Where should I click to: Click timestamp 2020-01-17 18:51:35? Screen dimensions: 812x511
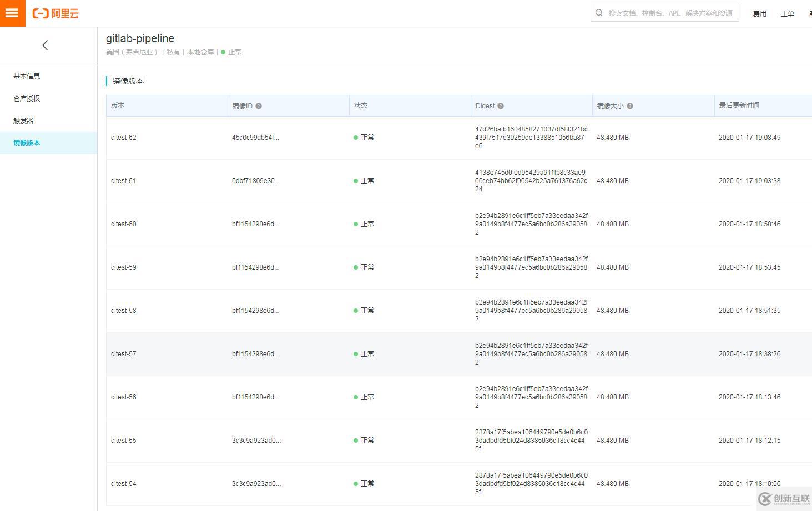click(749, 311)
